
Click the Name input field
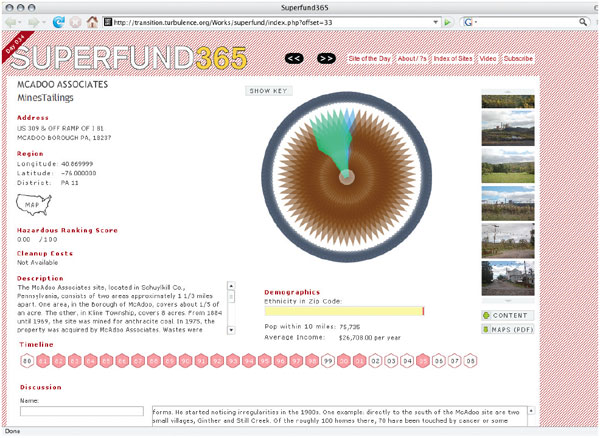click(x=82, y=411)
